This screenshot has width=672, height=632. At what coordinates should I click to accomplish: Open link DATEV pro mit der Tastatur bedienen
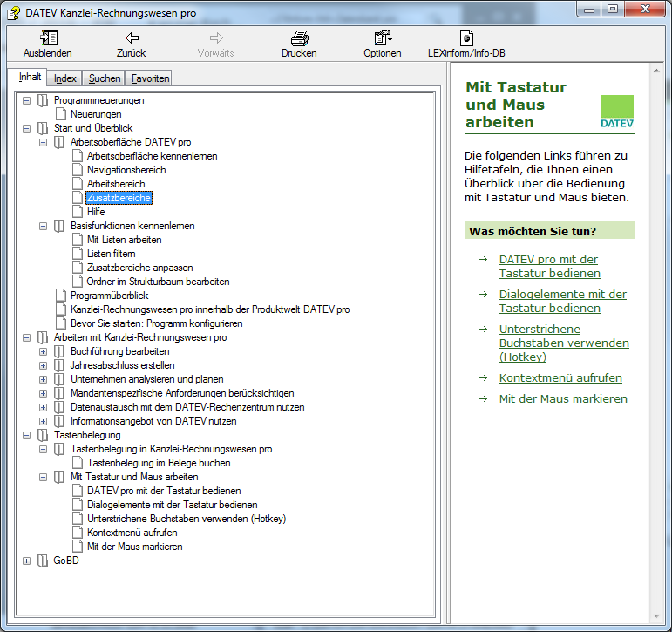tap(549, 266)
